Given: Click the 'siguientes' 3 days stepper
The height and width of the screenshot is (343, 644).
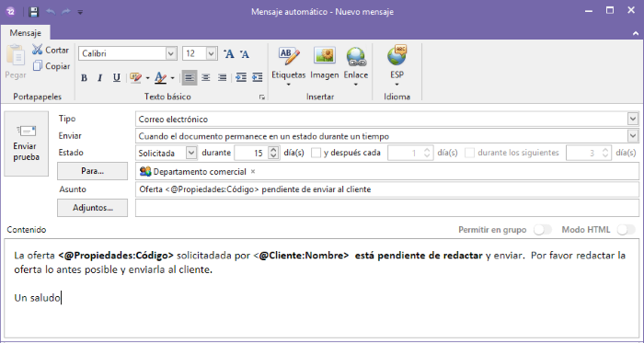Looking at the screenshot, I should tap(605, 153).
